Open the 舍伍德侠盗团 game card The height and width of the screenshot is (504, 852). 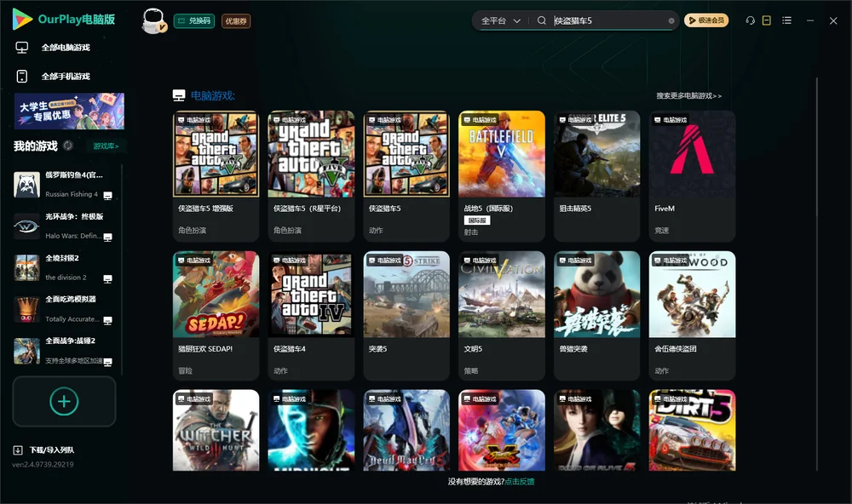click(x=692, y=316)
